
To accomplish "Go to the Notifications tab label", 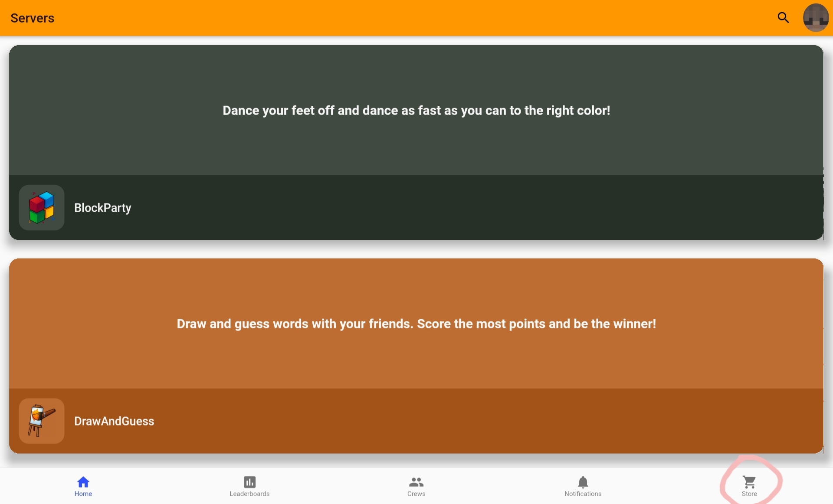I will coord(583,494).
